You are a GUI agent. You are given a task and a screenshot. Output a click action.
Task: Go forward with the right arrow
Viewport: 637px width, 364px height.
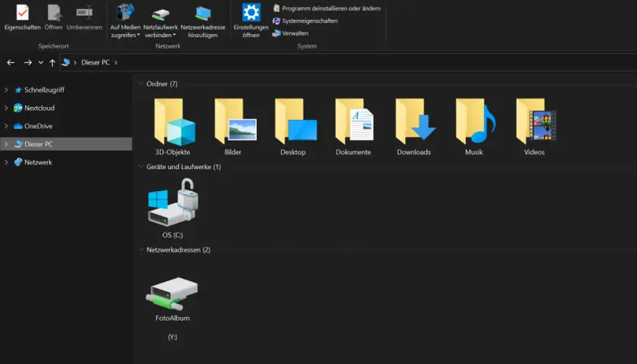(x=27, y=62)
